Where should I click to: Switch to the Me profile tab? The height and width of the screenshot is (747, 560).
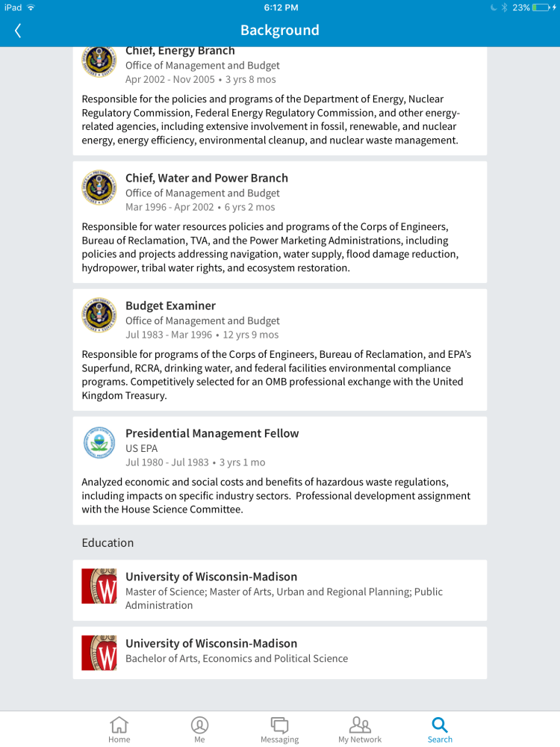tap(199, 729)
